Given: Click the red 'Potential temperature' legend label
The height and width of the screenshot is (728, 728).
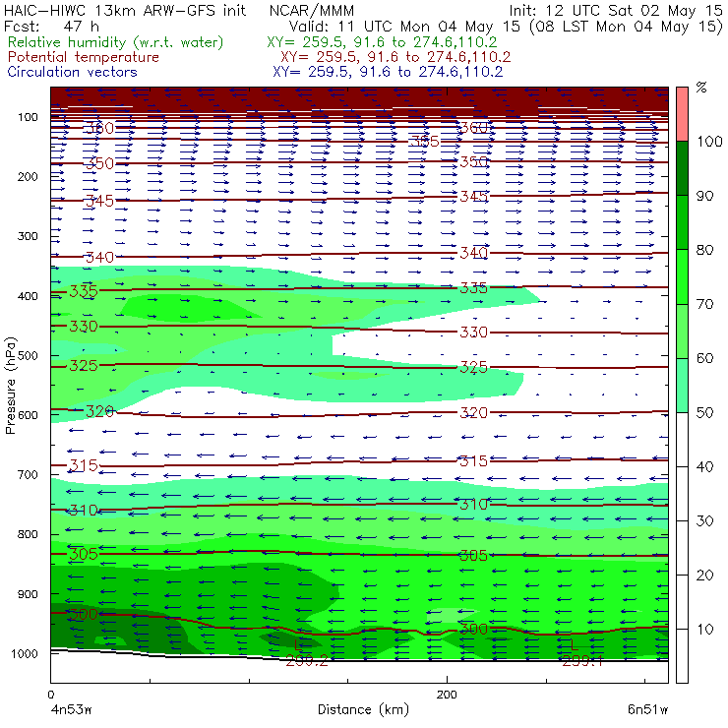Looking at the screenshot, I should click(84, 57).
